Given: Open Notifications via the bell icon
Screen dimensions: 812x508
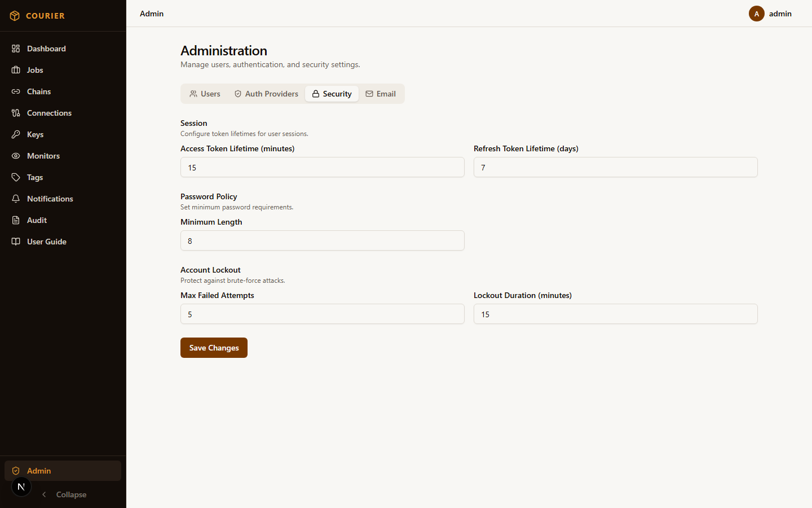Looking at the screenshot, I should 16,199.
